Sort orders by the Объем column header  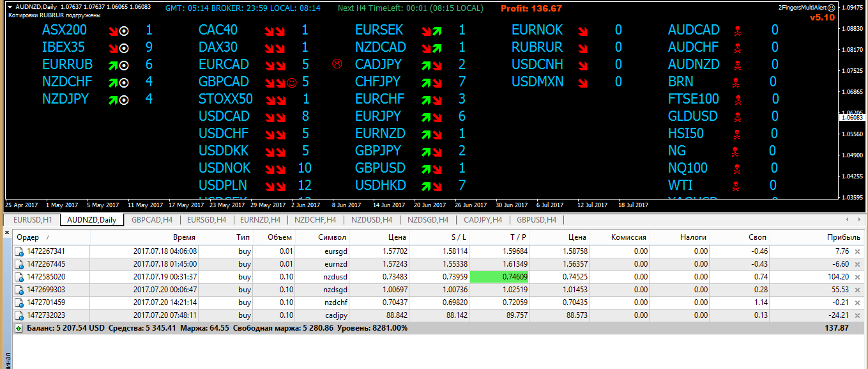275,237
